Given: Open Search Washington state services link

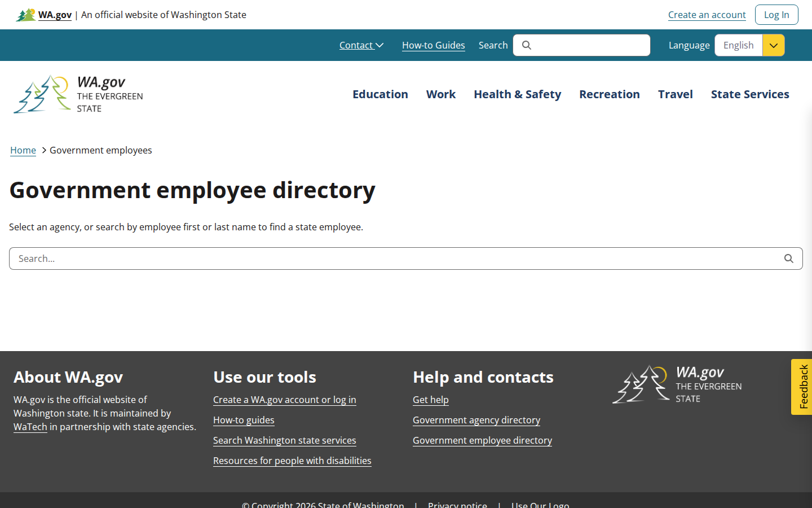Looking at the screenshot, I should tap(285, 440).
